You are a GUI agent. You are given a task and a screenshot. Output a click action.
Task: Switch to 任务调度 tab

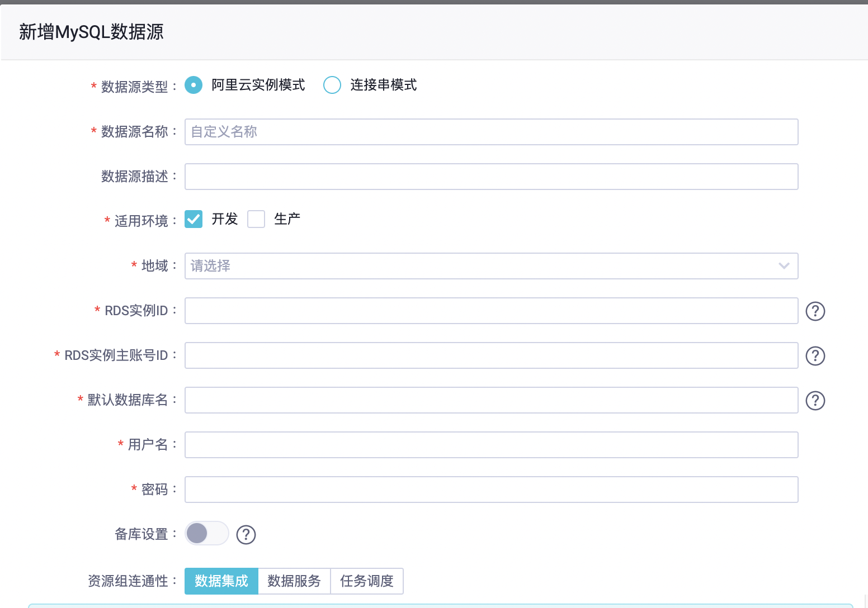(367, 581)
